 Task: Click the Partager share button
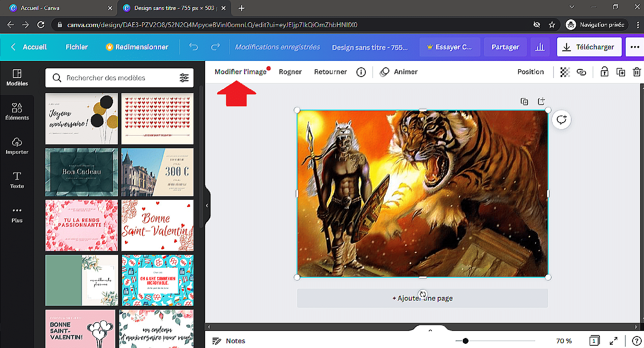point(505,47)
